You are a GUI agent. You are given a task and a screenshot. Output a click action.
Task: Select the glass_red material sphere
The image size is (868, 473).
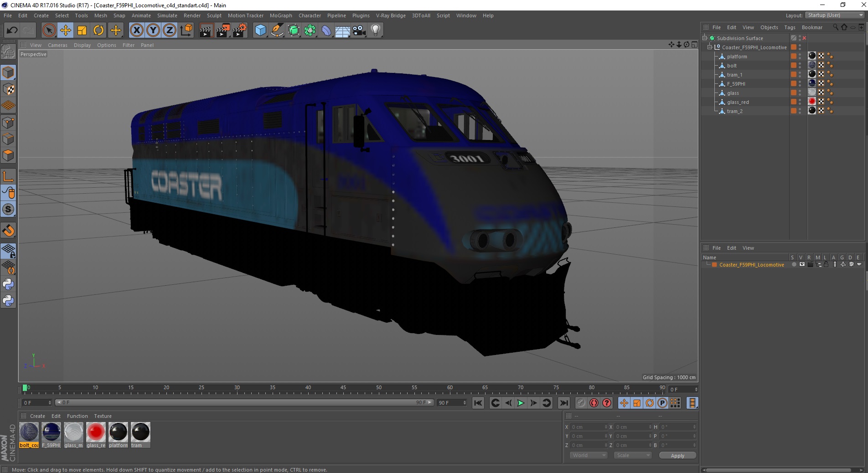pyautogui.click(x=96, y=432)
